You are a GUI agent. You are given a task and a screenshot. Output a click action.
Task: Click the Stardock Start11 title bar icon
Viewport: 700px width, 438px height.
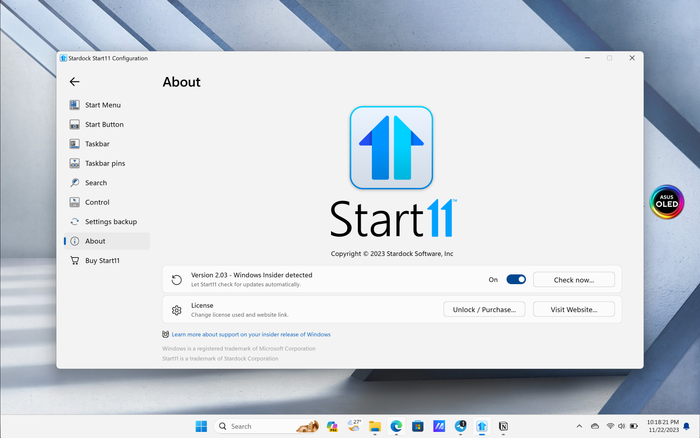click(x=63, y=58)
